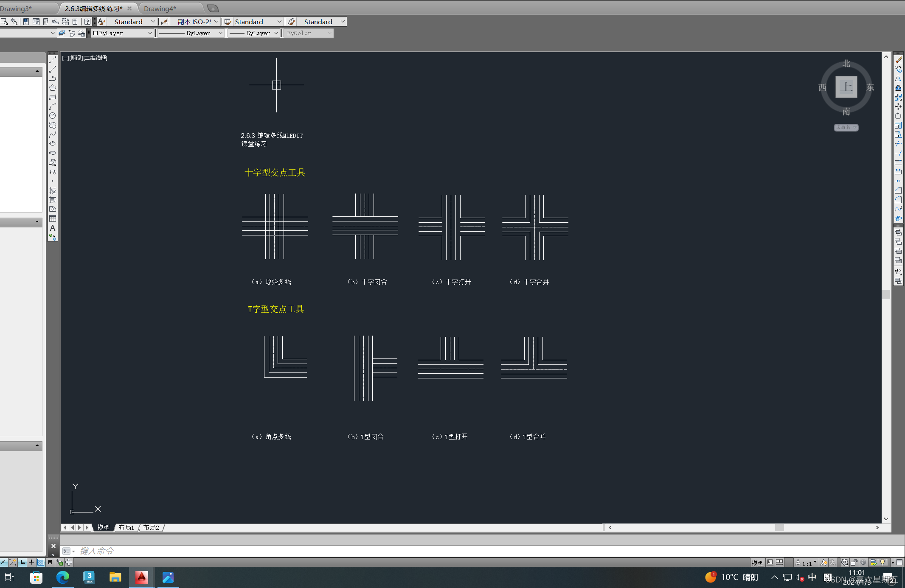Choose the Spline curve tool
Screen dimensions: 905x588
point(53,134)
